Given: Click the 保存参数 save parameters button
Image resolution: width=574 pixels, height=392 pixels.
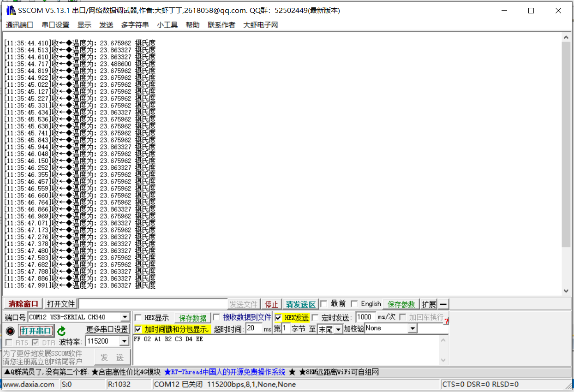Looking at the screenshot, I should point(401,304).
